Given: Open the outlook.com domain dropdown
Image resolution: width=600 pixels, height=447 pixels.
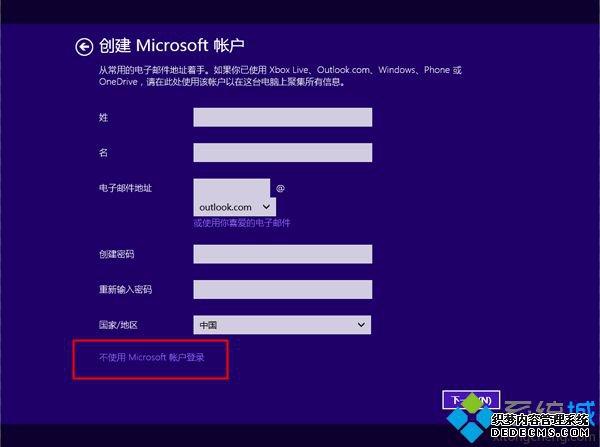Looking at the screenshot, I should pos(235,207).
